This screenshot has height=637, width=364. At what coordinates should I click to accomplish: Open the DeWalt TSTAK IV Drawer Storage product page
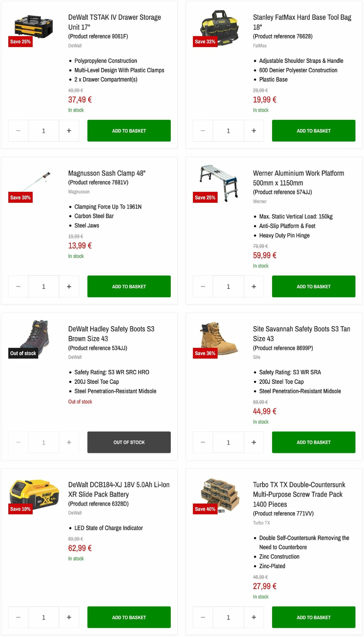(114, 22)
